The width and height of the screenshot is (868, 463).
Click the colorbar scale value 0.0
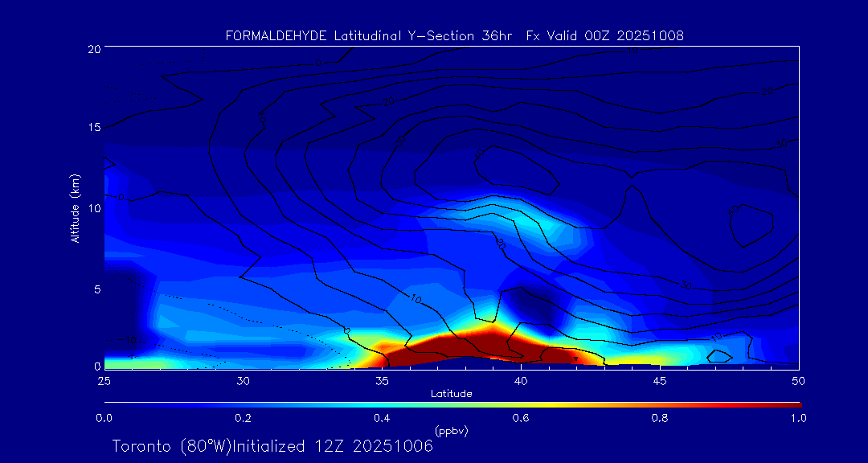tap(104, 418)
